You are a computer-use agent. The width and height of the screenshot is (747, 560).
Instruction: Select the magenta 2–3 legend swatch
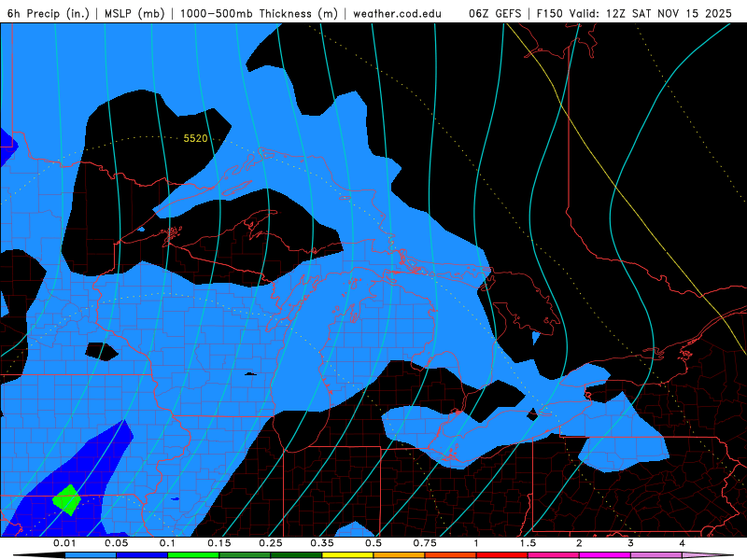(605, 555)
